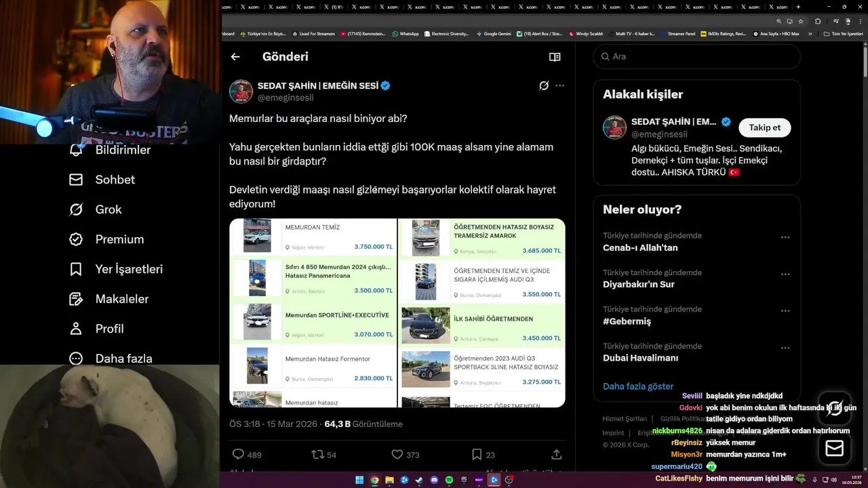Open Discord from the taskbar
Image resolution: width=868 pixels, height=488 pixels.
tap(434, 480)
